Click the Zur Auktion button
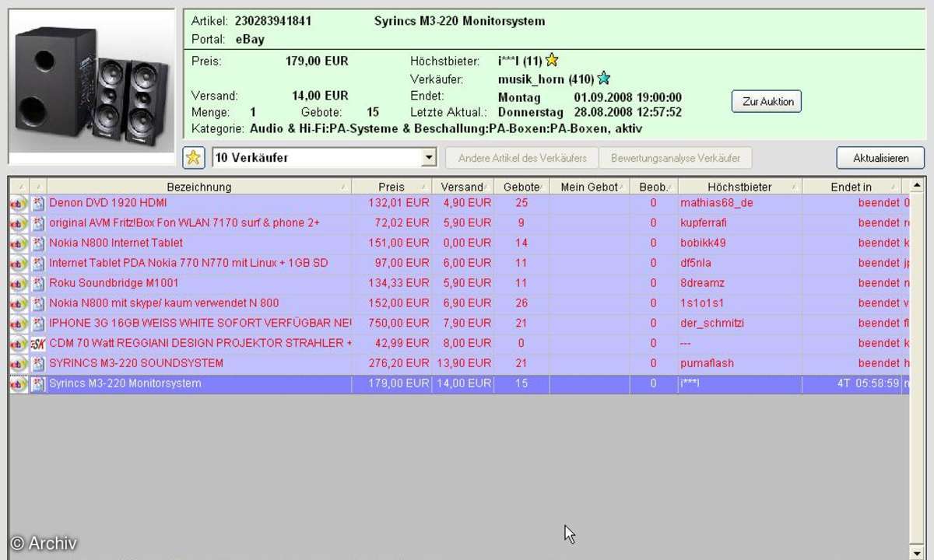Screen dimensions: 934x560 (767, 102)
